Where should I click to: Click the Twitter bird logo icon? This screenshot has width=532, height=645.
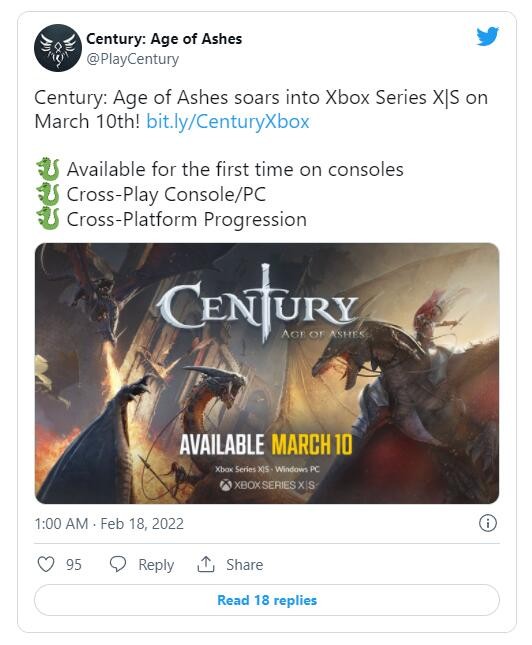click(x=488, y=37)
